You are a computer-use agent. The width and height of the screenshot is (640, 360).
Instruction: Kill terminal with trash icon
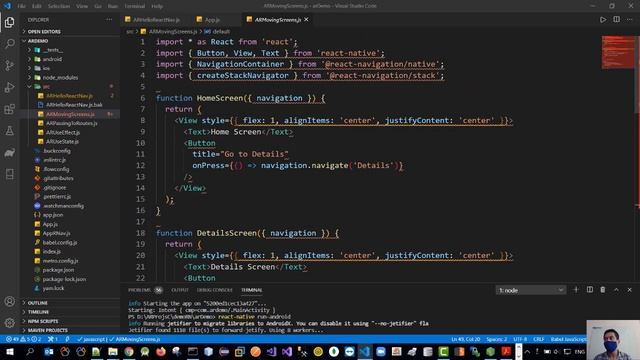[x=603, y=290]
